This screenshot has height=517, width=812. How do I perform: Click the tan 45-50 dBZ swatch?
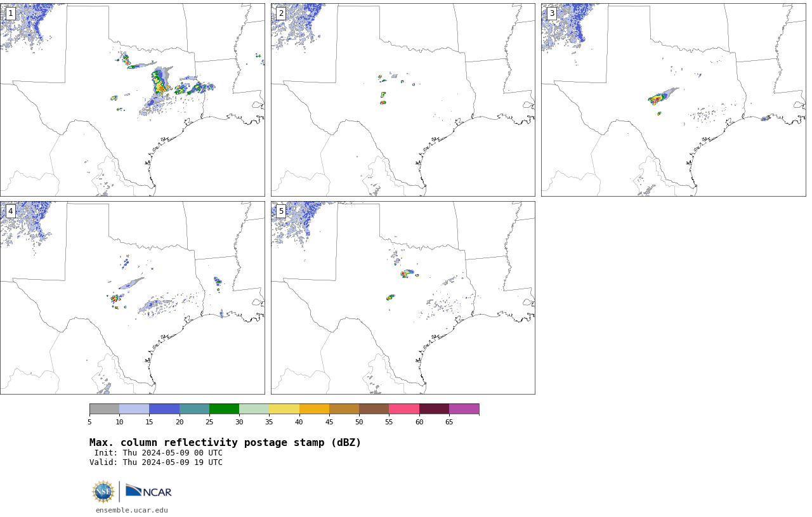(344, 409)
